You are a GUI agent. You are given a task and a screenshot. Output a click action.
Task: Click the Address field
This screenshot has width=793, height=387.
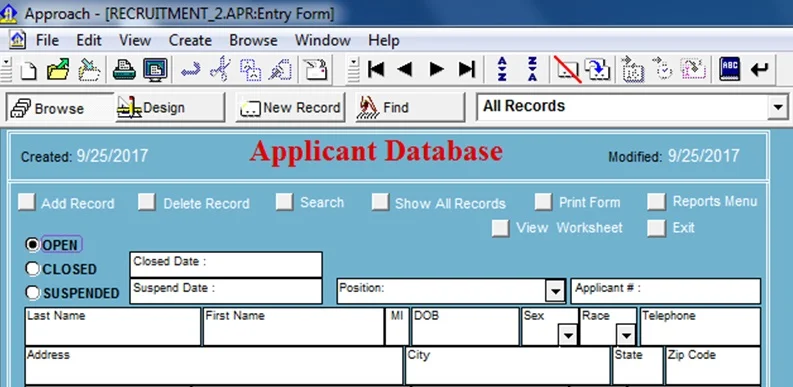point(214,366)
